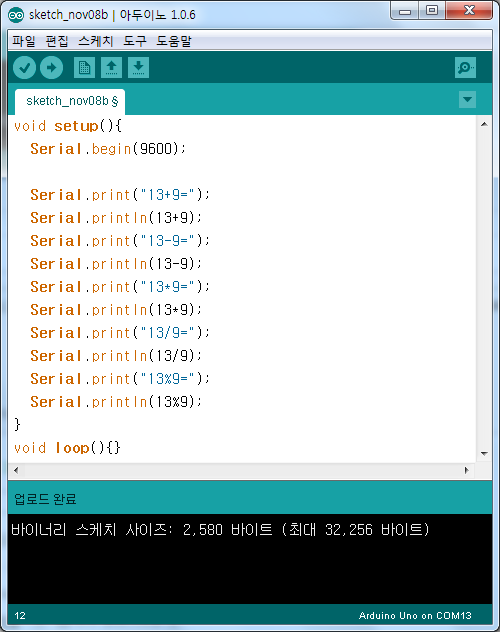Viewport: 500px width, 632px height.
Task: Click line number 12 in the status bar
Action: point(20,615)
